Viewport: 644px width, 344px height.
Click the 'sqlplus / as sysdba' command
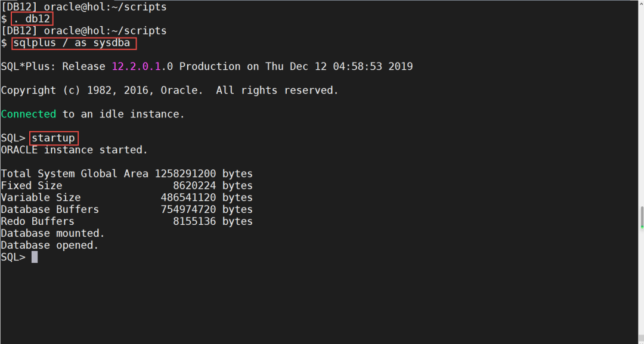click(74, 43)
